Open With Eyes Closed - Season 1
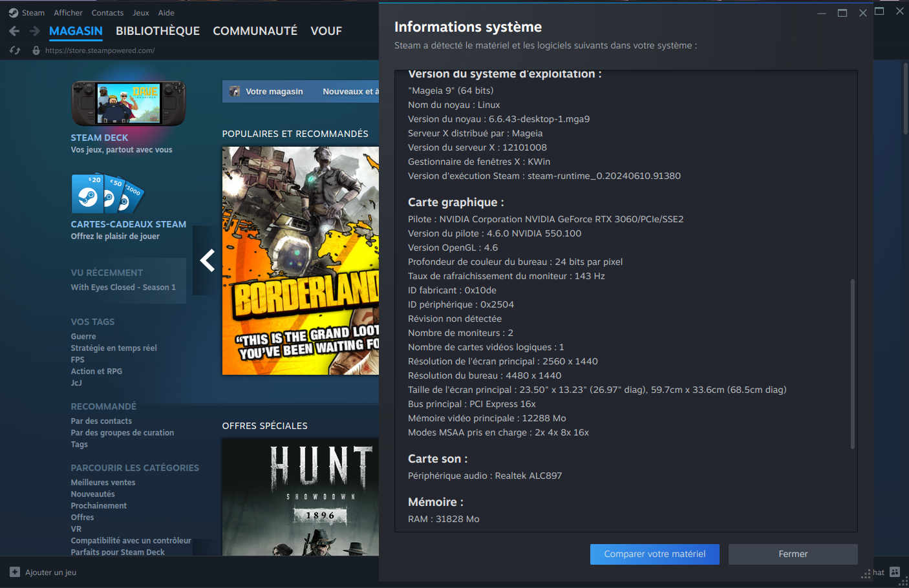909x588 pixels. pyautogui.click(x=123, y=288)
